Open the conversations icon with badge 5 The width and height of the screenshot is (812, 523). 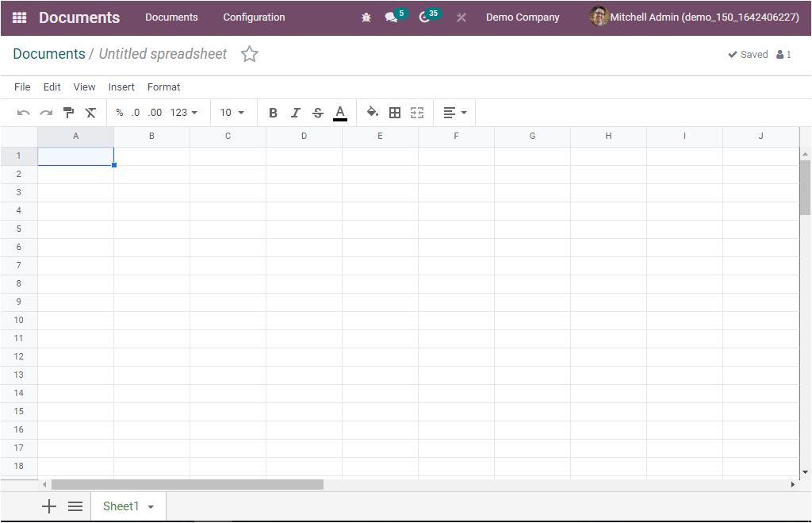click(396, 16)
